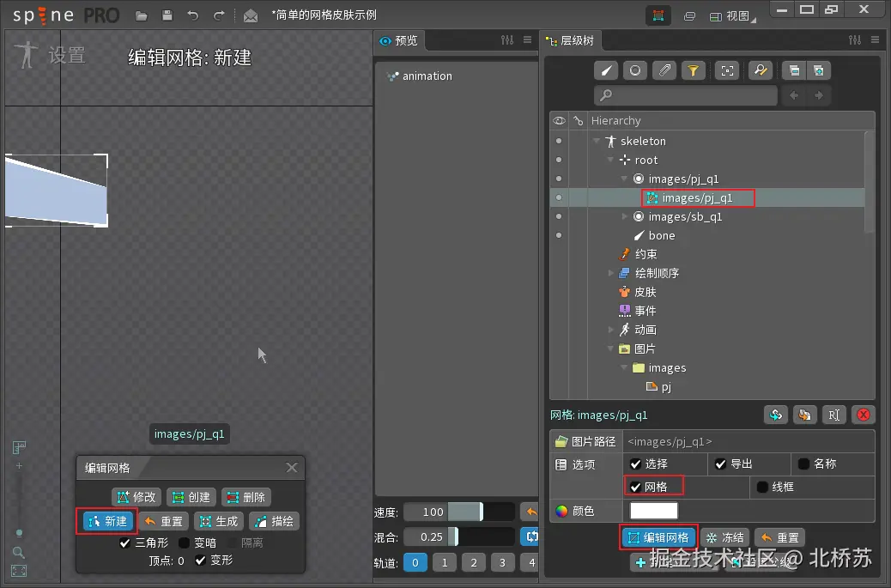Screen dimensions: 891x588
Task: Select 删除 delete in Edit Mesh panel
Action: click(x=246, y=497)
